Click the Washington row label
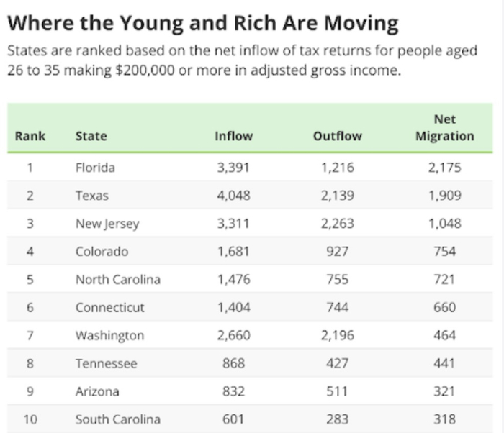Screen dimensions: 504x433 coord(109,335)
